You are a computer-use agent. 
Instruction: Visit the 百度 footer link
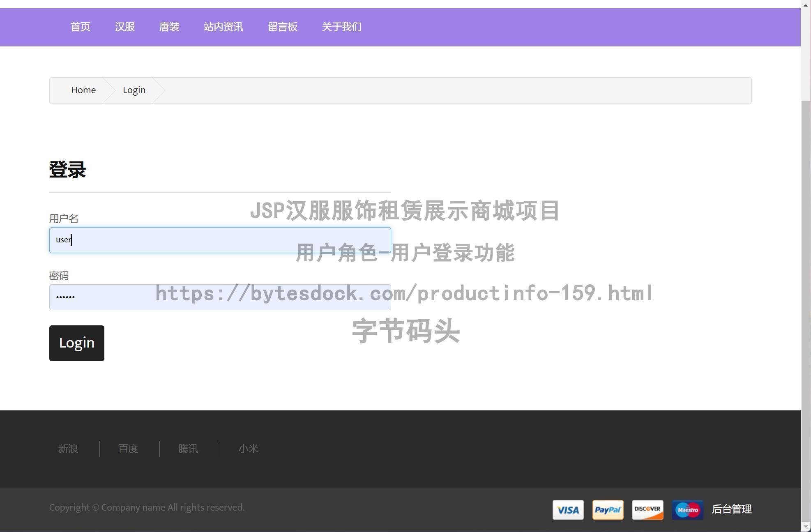(x=128, y=449)
